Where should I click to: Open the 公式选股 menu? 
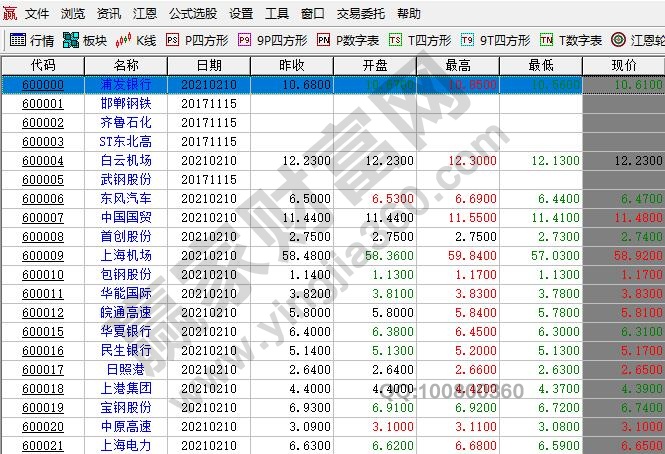pos(193,14)
